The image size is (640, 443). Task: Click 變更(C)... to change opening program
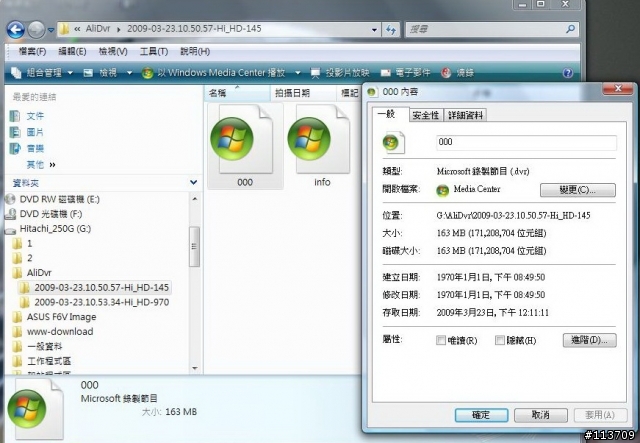[x=578, y=190]
